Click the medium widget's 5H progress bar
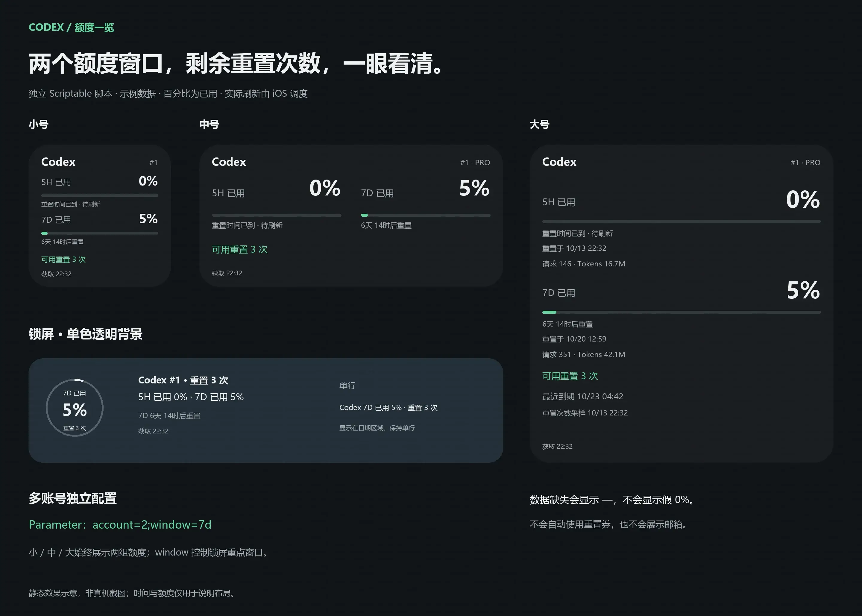The width and height of the screenshot is (862, 616). tap(277, 215)
